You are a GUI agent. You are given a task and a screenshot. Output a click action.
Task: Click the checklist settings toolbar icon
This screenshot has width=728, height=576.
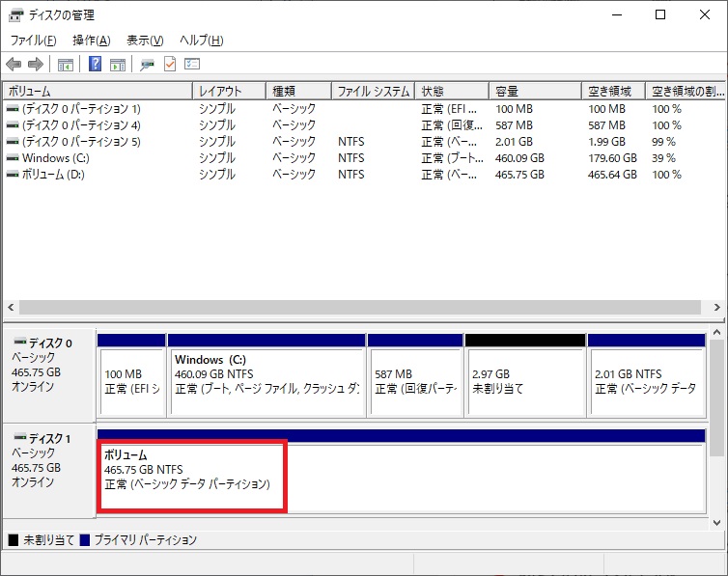[192, 65]
